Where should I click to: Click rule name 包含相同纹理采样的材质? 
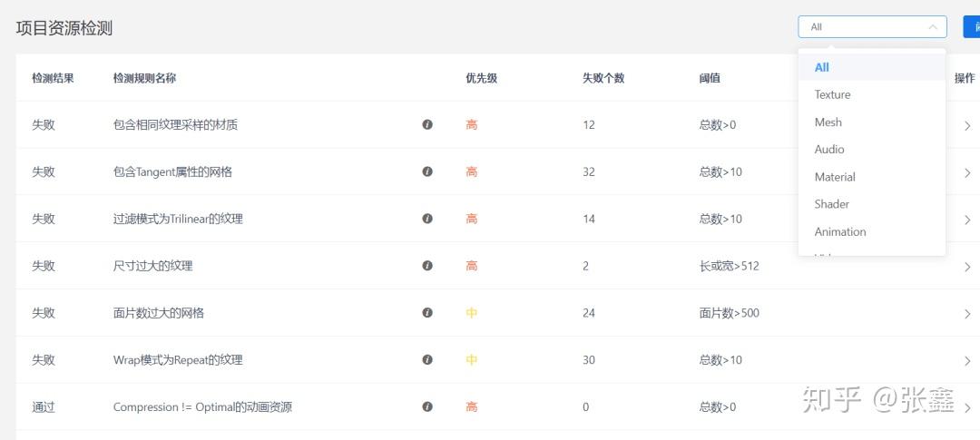176,125
